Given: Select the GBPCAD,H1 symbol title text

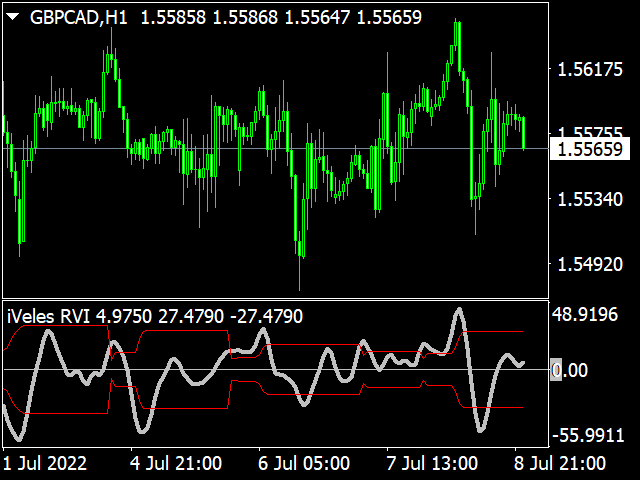Looking at the screenshot, I should (79, 18).
